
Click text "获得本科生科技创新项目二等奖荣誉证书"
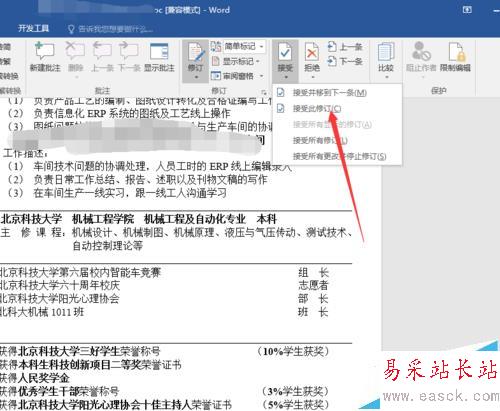click(91, 365)
